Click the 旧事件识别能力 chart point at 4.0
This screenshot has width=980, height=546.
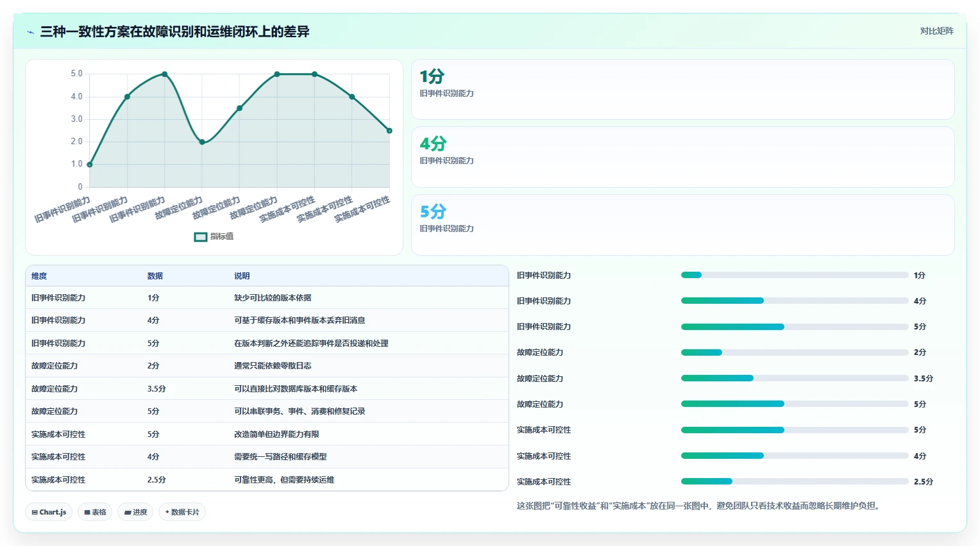coord(127,97)
